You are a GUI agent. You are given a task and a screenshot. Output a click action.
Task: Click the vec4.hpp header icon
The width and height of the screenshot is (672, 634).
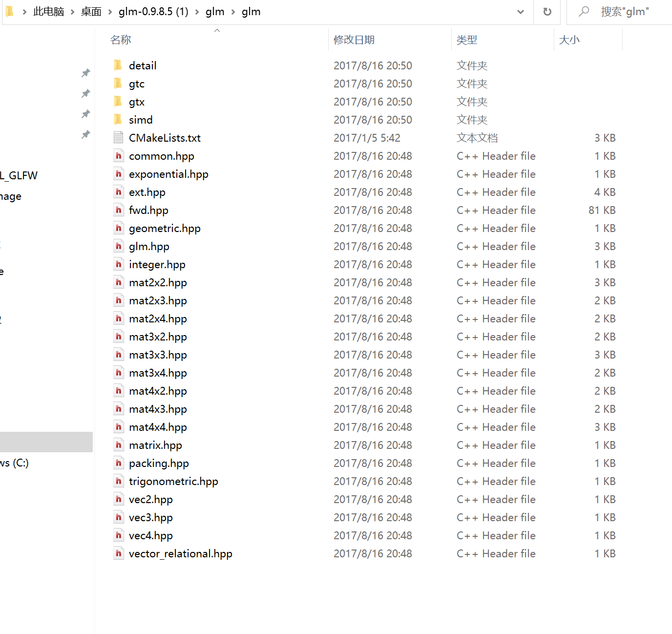[118, 535]
